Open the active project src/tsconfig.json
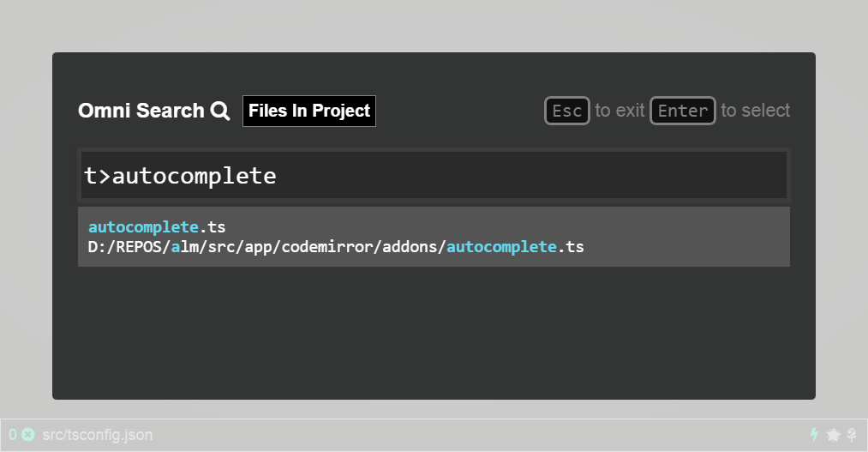 pos(98,435)
